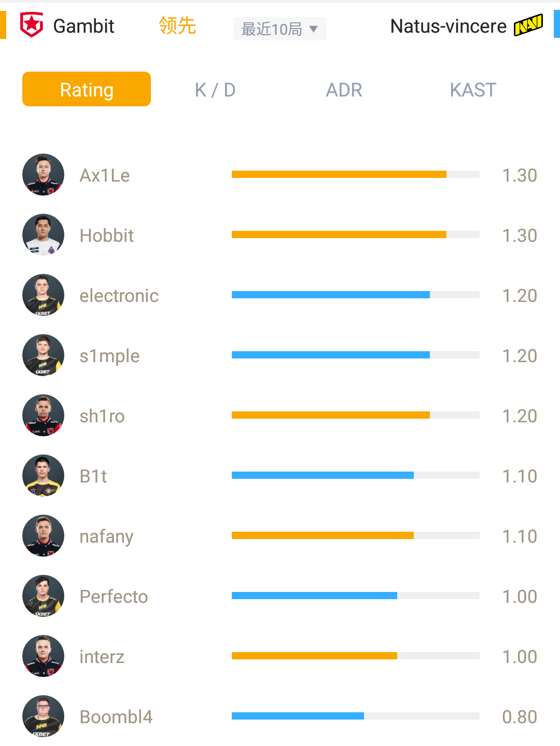Viewport: 560px width, 746px height.
Task: Expand the 最近10局 dropdown
Action: (x=280, y=29)
